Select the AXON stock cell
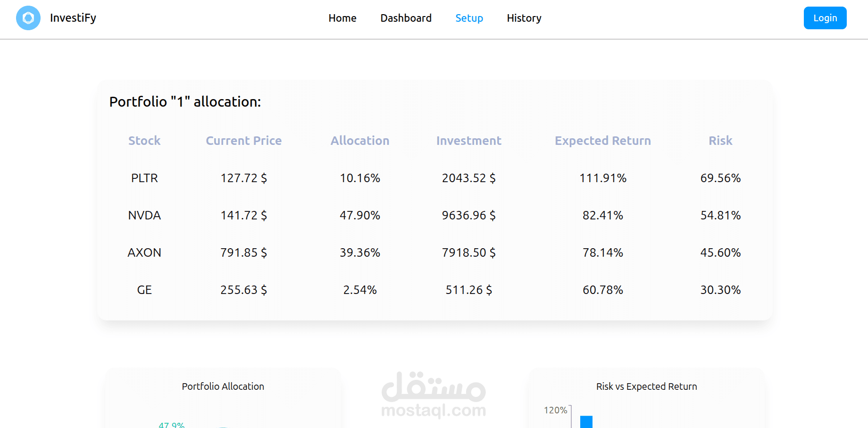 [144, 252]
